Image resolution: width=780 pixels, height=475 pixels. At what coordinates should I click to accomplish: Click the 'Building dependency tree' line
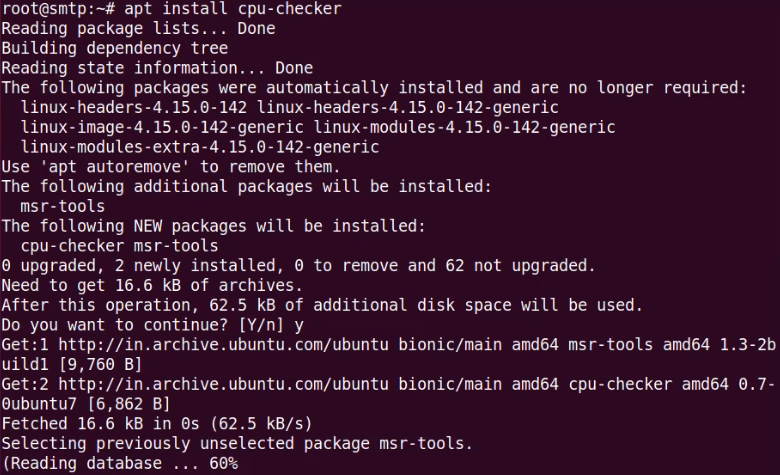pos(115,48)
